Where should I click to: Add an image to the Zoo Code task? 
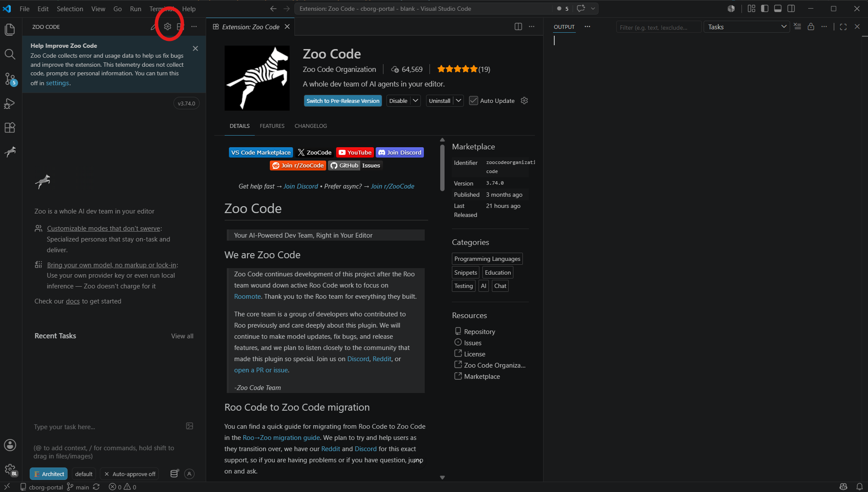click(189, 426)
